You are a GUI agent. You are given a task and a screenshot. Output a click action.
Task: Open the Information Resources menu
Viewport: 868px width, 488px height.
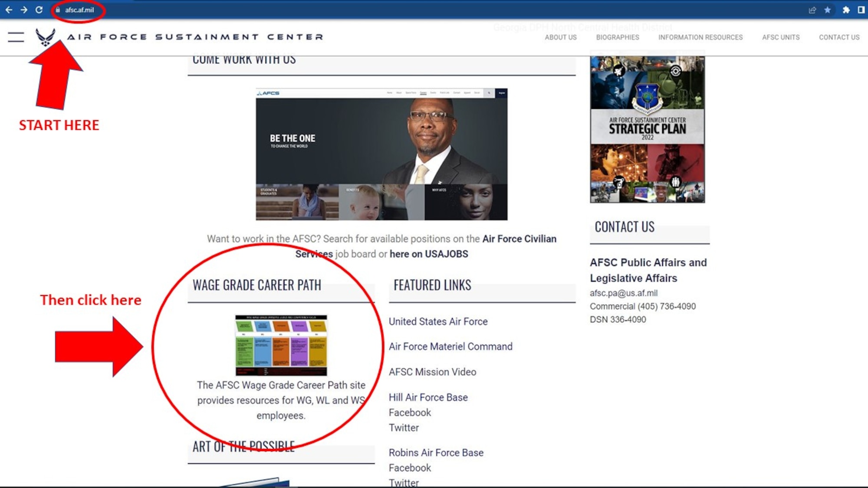pyautogui.click(x=700, y=37)
